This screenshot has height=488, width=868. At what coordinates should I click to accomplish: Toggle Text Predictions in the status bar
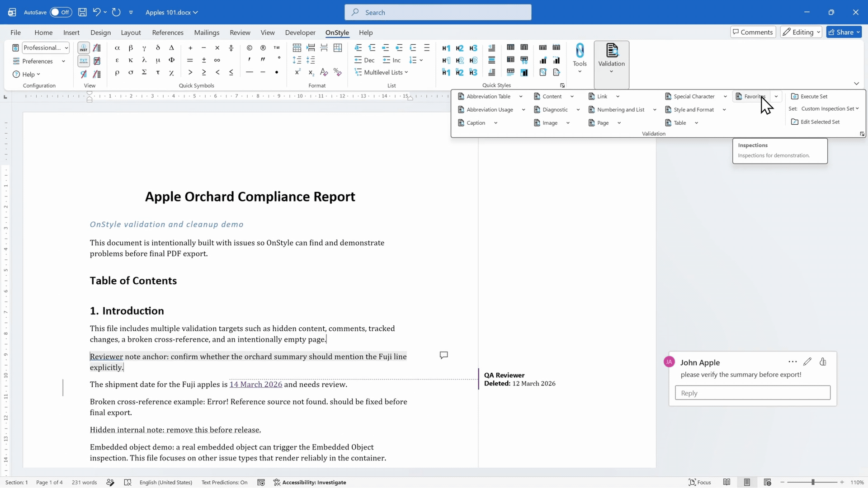coord(224,482)
